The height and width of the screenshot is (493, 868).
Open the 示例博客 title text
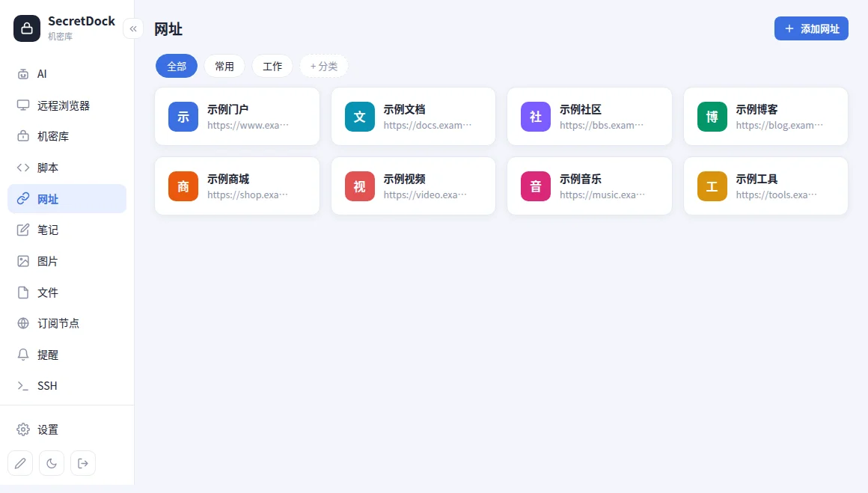click(757, 109)
